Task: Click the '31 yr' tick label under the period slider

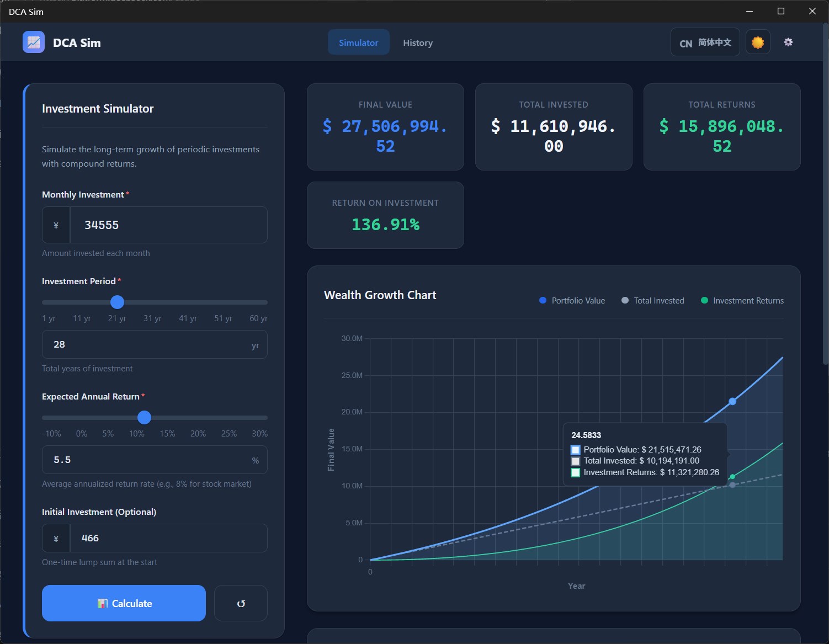Action: tap(152, 318)
